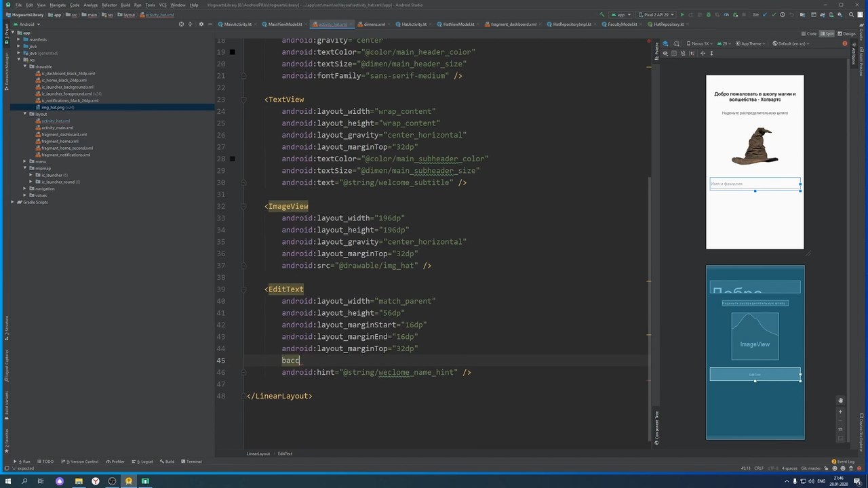Switch to HatRepository.kt tab
Viewport: 868px width, 488px height.
tap(669, 24)
